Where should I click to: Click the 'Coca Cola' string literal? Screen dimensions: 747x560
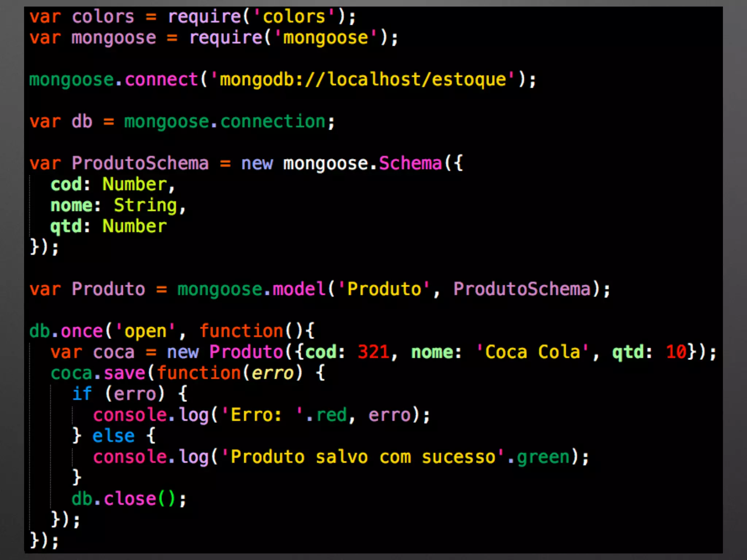point(532,352)
